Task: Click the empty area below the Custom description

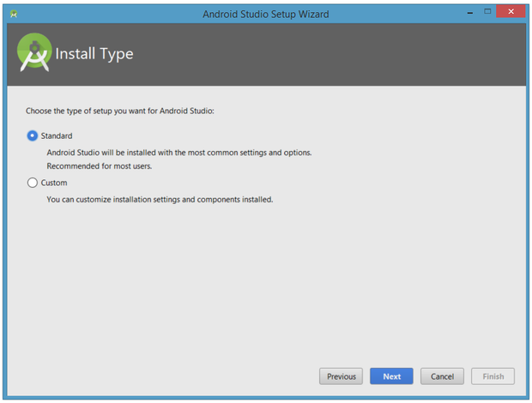Action: pyautogui.click(x=266, y=283)
